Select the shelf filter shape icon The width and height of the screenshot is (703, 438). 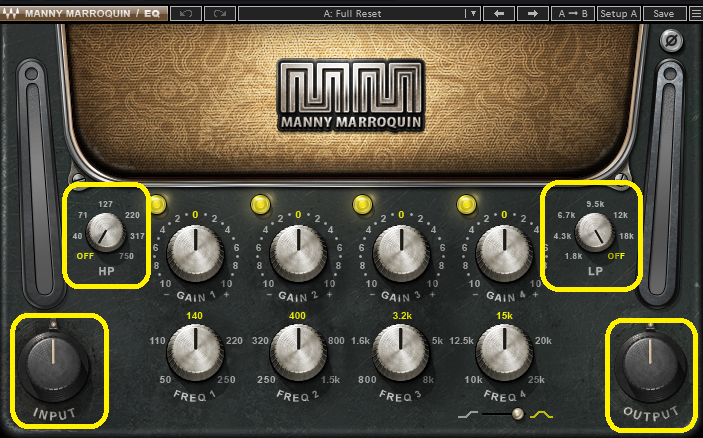pyautogui.click(x=468, y=415)
